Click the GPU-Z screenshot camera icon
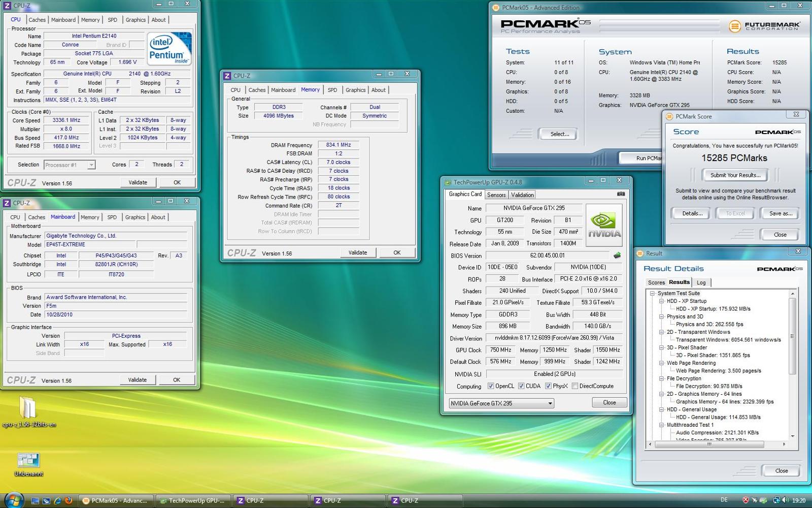812x508 pixels. coord(620,194)
